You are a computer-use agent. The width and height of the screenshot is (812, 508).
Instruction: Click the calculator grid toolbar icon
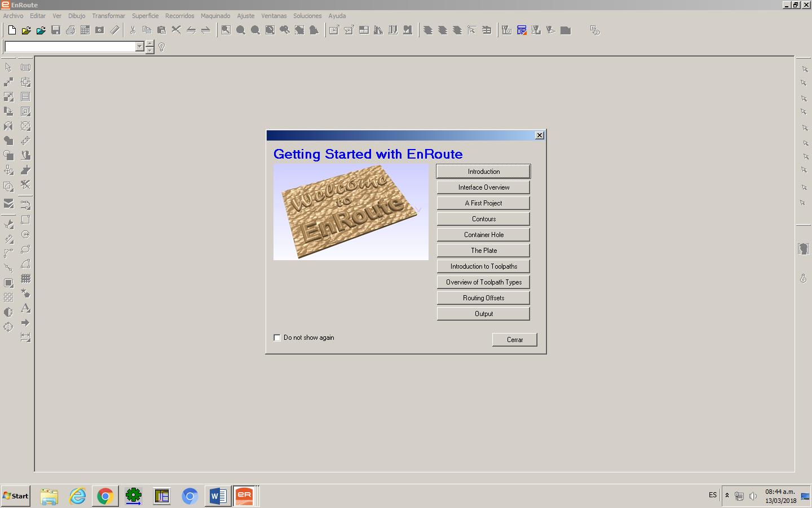coord(85,30)
